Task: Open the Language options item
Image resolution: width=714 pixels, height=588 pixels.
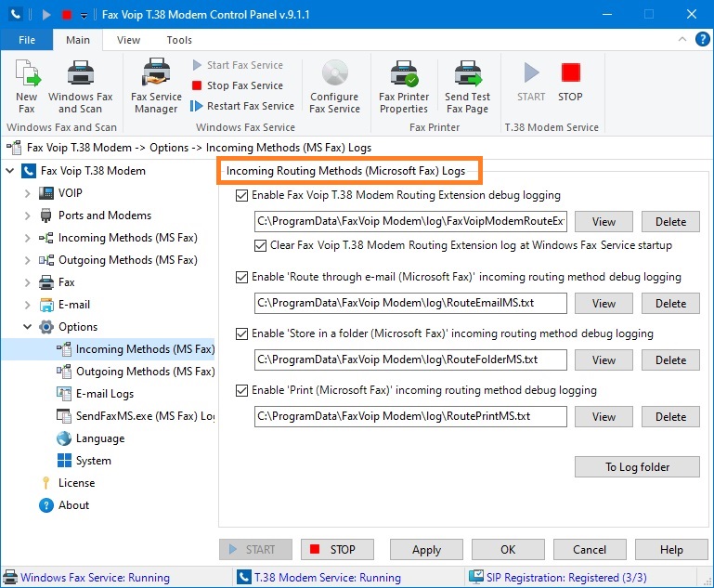Action: tap(100, 438)
